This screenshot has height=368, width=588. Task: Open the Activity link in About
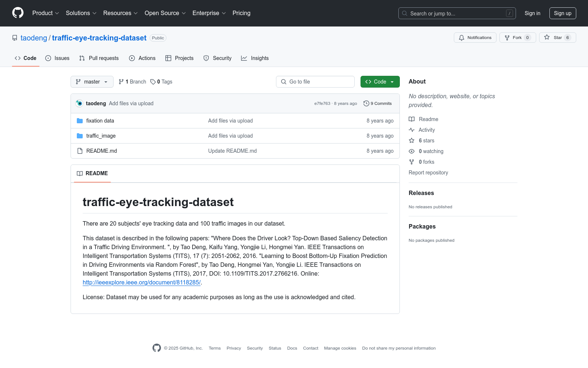pyautogui.click(x=422, y=130)
